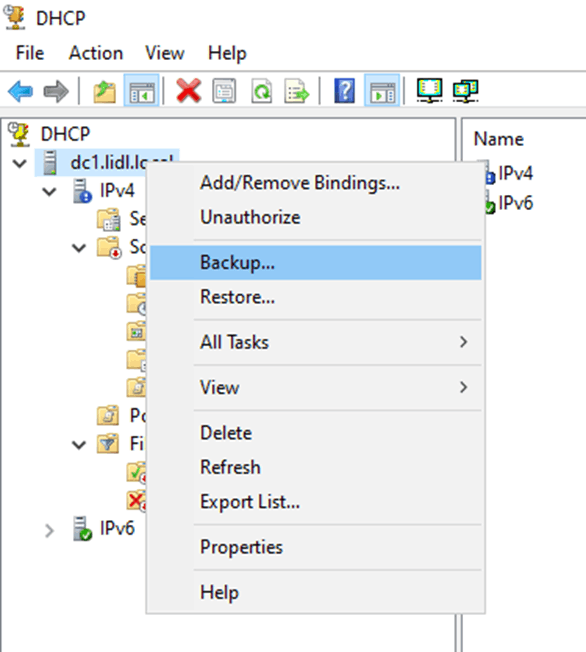Click the red X Delete toolbar icon
Screen dimensions: 586x652
tap(189, 91)
